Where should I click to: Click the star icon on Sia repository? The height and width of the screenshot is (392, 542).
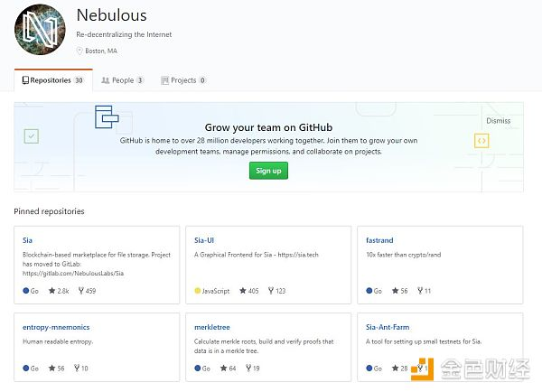[51, 291]
